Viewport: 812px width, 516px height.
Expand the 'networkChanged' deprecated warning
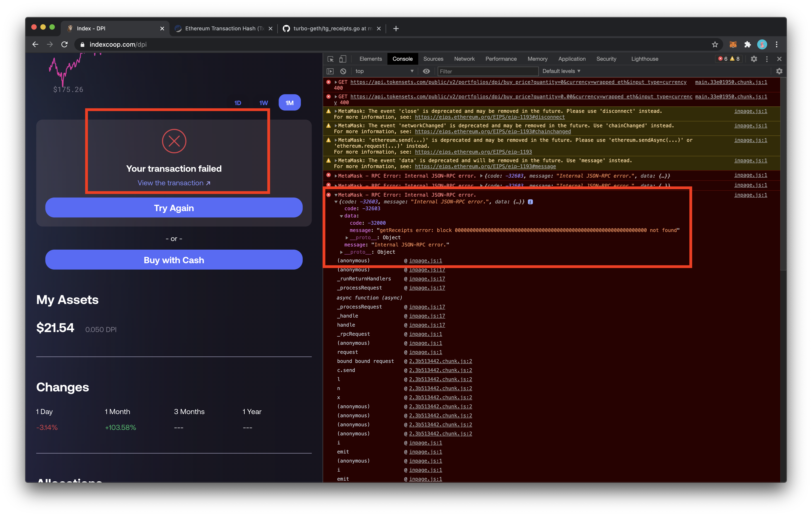click(336, 126)
